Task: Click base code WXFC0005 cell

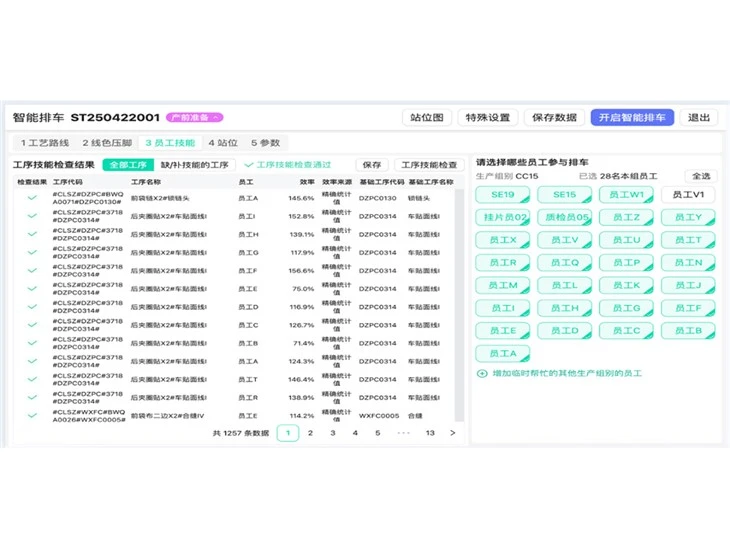Action: click(x=379, y=416)
